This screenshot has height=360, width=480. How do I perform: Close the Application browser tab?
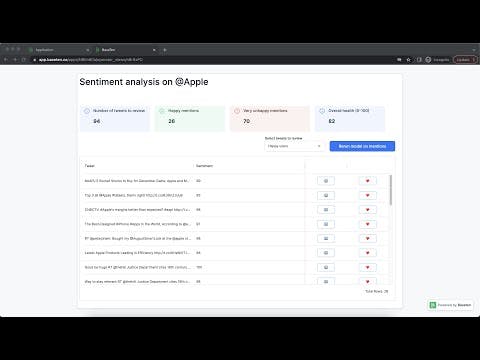88,50
